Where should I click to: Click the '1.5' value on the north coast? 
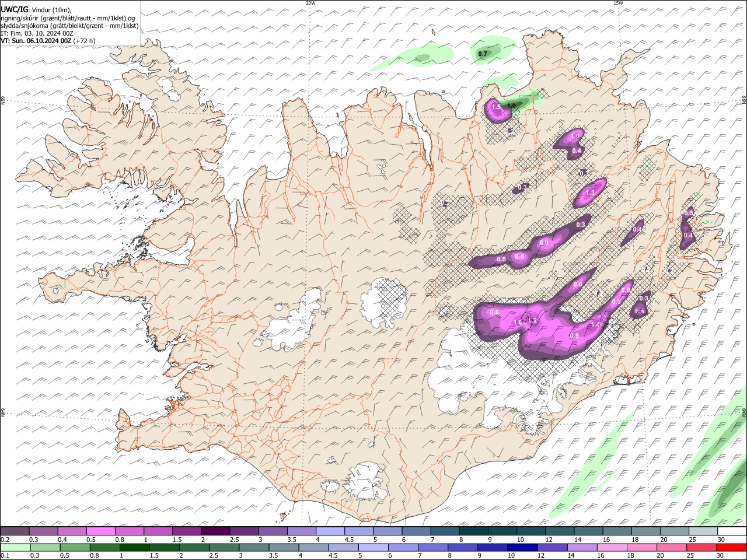click(497, 107)
